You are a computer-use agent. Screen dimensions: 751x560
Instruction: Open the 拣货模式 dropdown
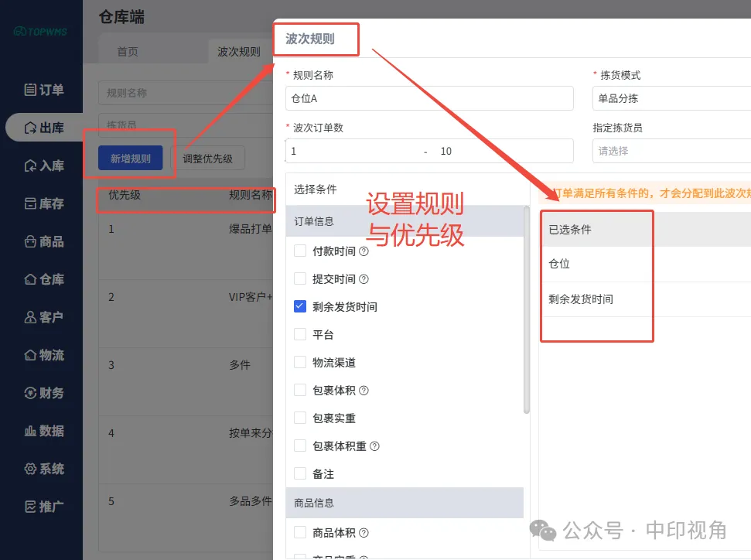point(671,98)
